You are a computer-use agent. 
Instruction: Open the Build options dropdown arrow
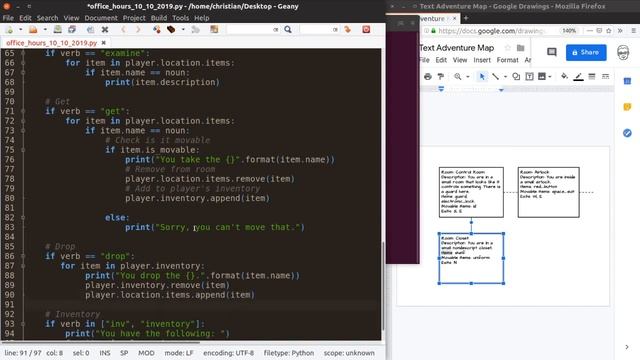tap(183, 29)
